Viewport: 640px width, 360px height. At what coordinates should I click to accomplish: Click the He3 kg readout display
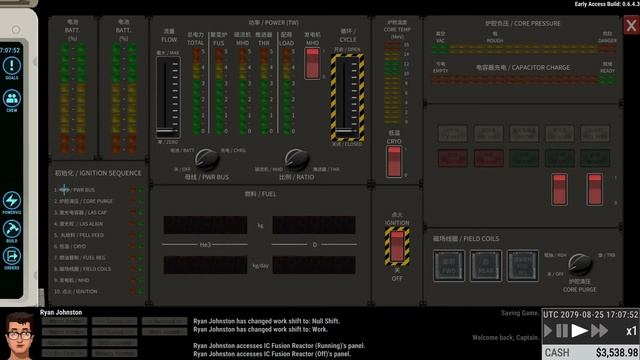tap(205, 225)
